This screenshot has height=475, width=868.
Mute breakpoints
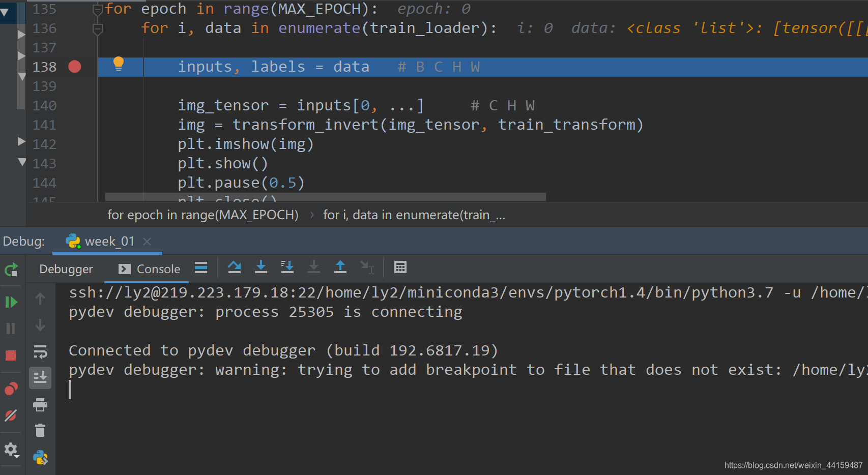(11, 415)
